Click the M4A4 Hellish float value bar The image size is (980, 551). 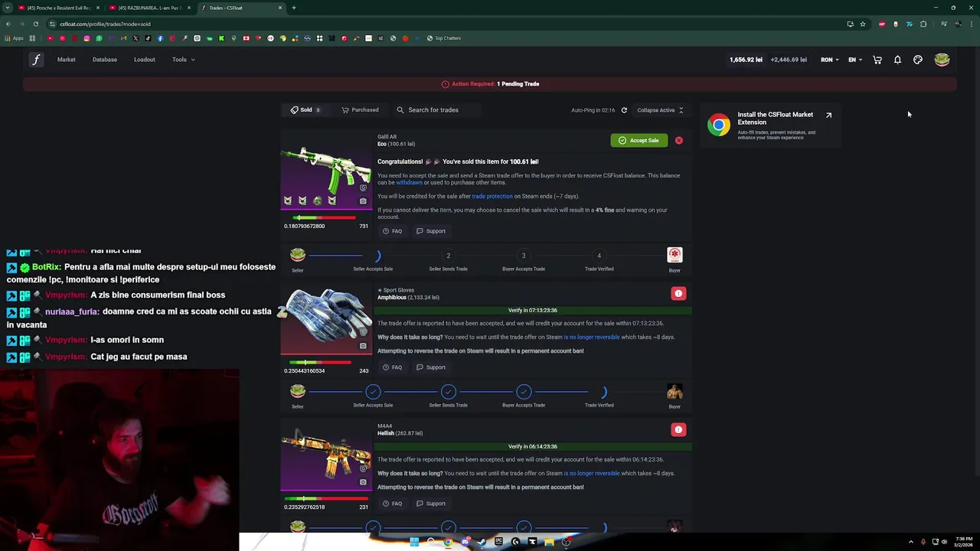point(326,499)
